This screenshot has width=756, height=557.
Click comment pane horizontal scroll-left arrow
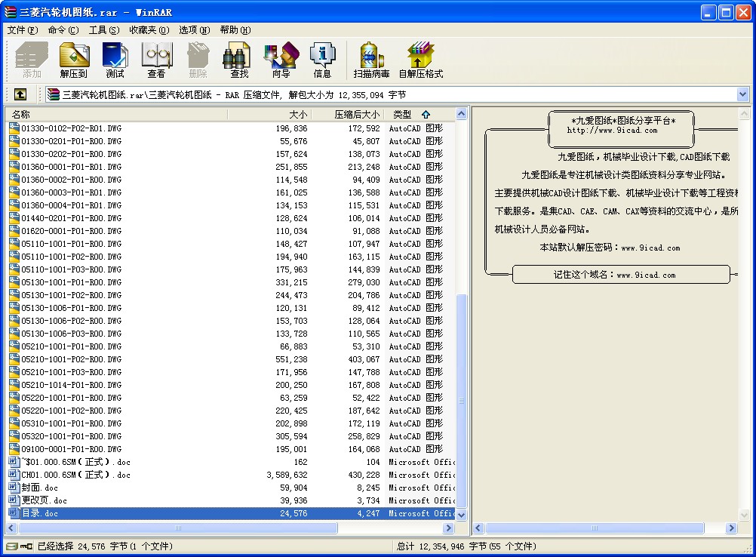479,528
